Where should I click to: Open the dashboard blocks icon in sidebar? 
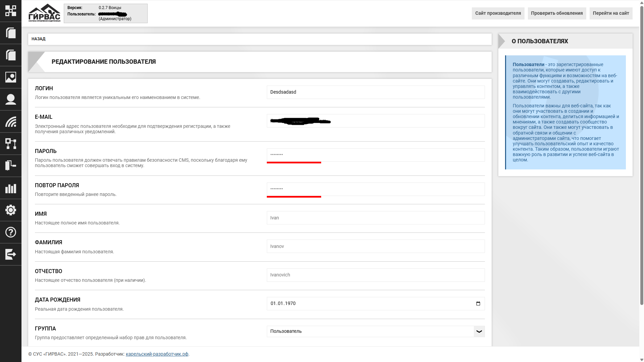(11, 11)
